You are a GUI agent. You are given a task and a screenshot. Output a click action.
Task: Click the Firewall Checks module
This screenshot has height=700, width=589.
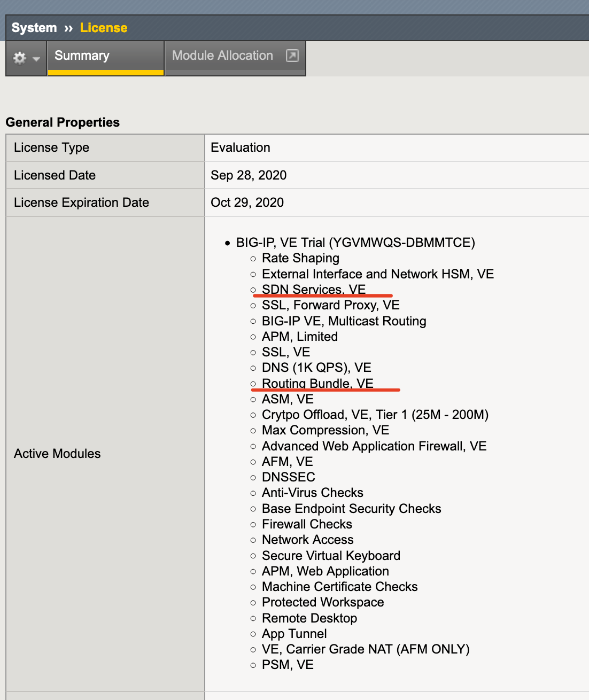click(x=307, y=524)
